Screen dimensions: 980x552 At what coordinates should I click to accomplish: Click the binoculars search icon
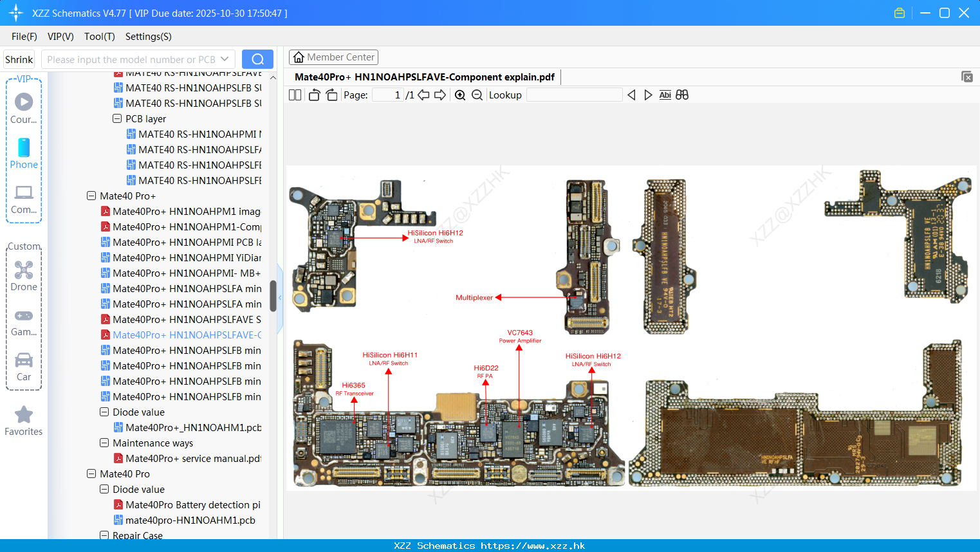pyautogui.click(x=682, y=95)
